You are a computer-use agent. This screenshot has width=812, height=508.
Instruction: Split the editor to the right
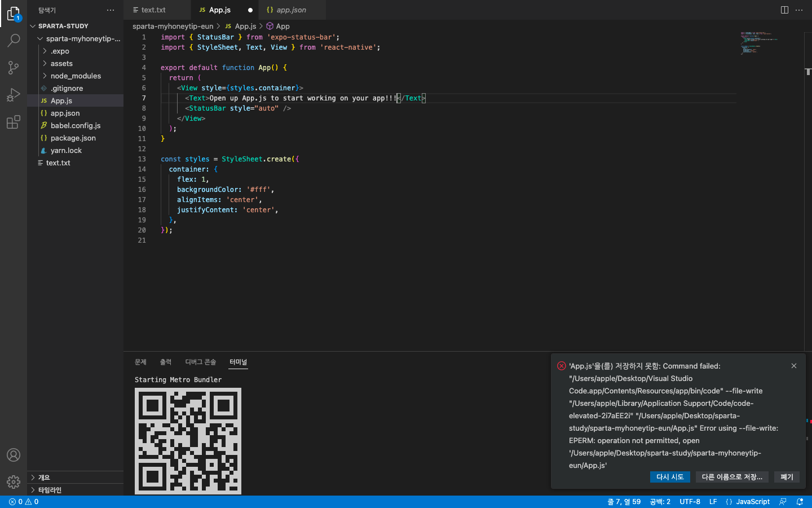[x=784, y=10]
